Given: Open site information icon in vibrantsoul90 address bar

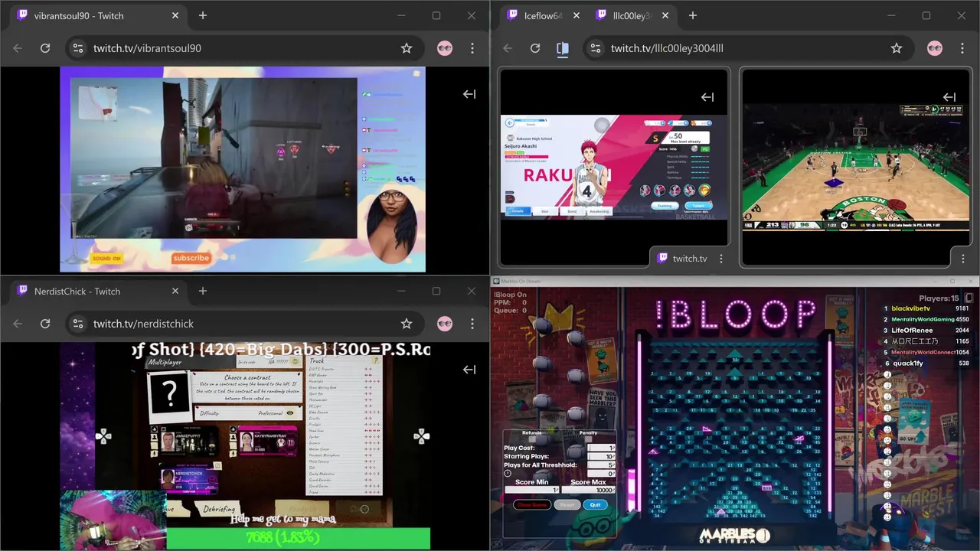Looking at the screenshot, I should tap(77, 48).
